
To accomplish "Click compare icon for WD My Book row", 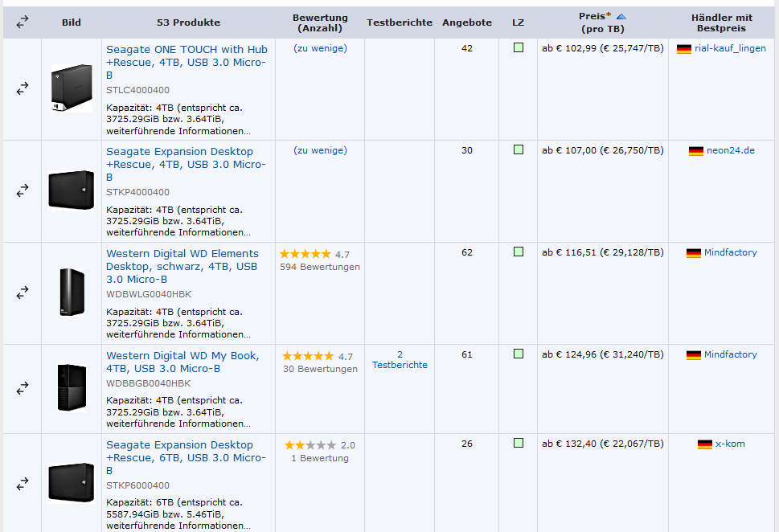I will [23, 388].
